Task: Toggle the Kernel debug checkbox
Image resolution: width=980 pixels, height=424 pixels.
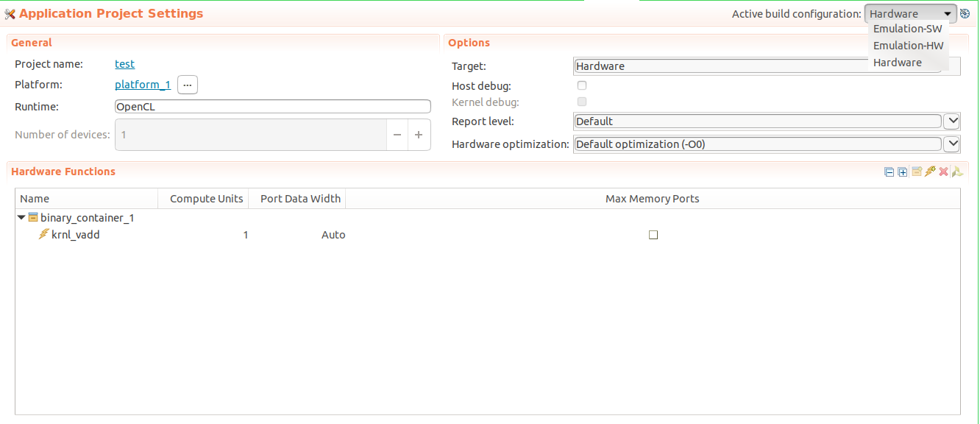Action: point(582,102)
